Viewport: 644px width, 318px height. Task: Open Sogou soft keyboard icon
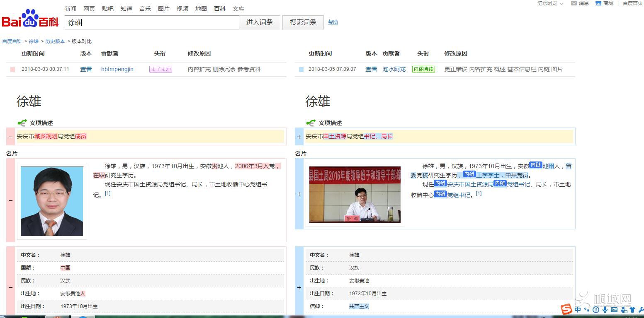pyautogui.click(x=614, y=309)
